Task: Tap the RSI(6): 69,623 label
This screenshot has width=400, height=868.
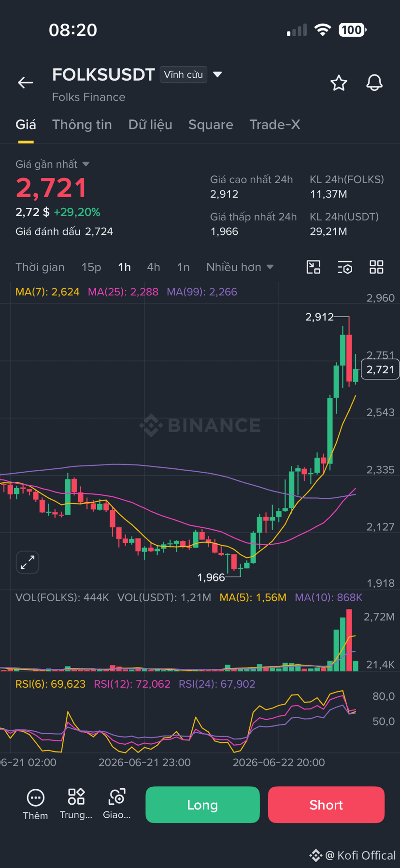Action: (50, 684)
